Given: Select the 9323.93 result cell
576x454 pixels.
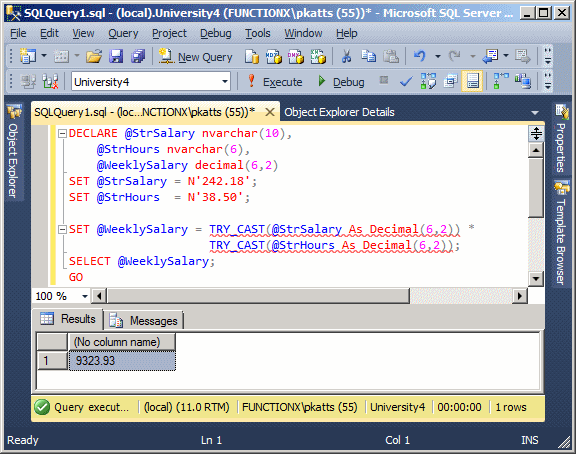Looking at the screenshot, I should point(122,361).
